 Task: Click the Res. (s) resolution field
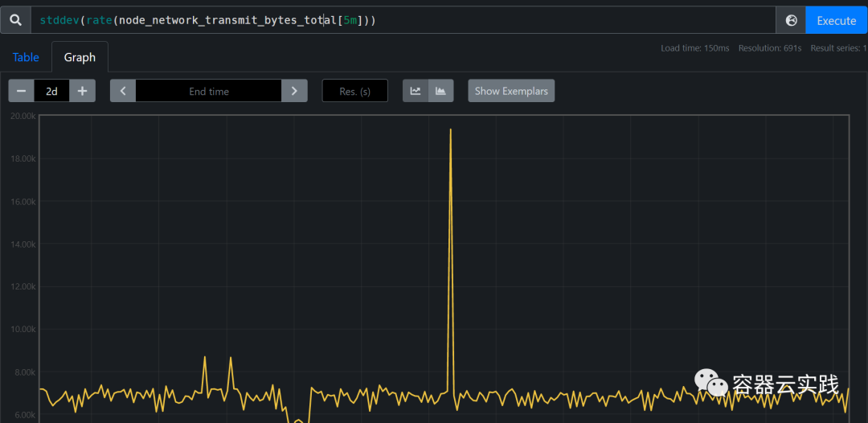(354, 91)
